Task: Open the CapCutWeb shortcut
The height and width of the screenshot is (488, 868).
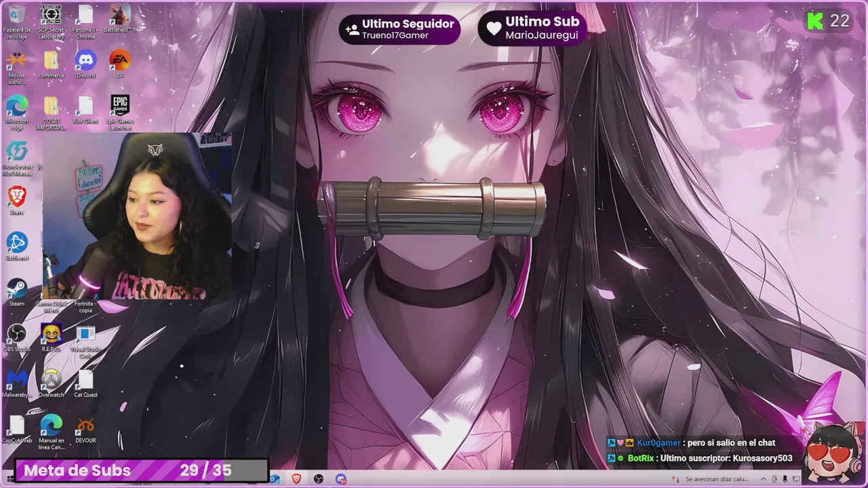Action: pos(17,429)
